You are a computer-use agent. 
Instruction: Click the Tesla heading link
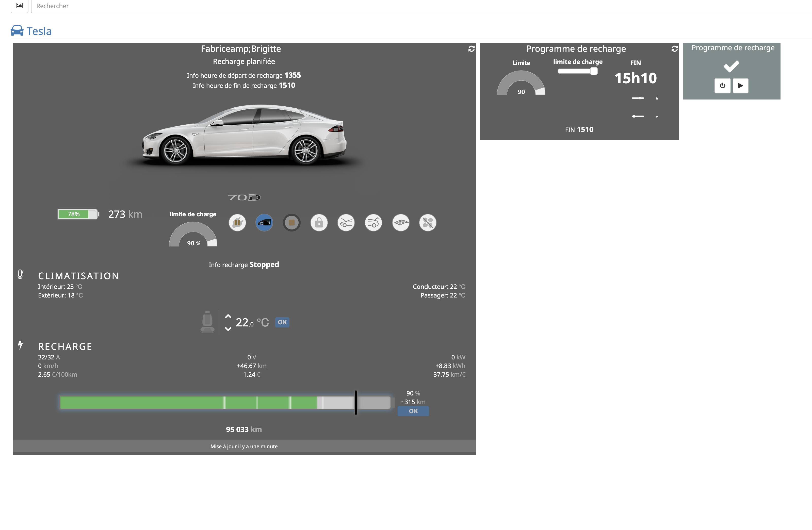point(39,31)
